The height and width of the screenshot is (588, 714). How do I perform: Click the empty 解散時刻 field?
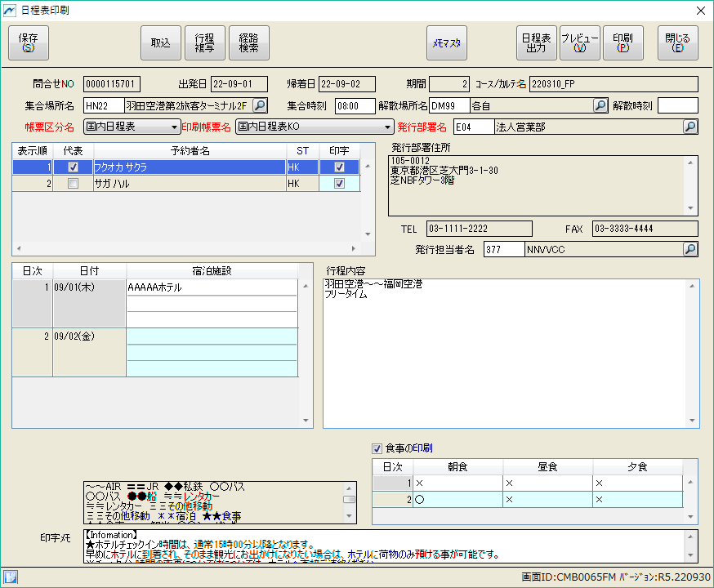(x=677, y=105)
